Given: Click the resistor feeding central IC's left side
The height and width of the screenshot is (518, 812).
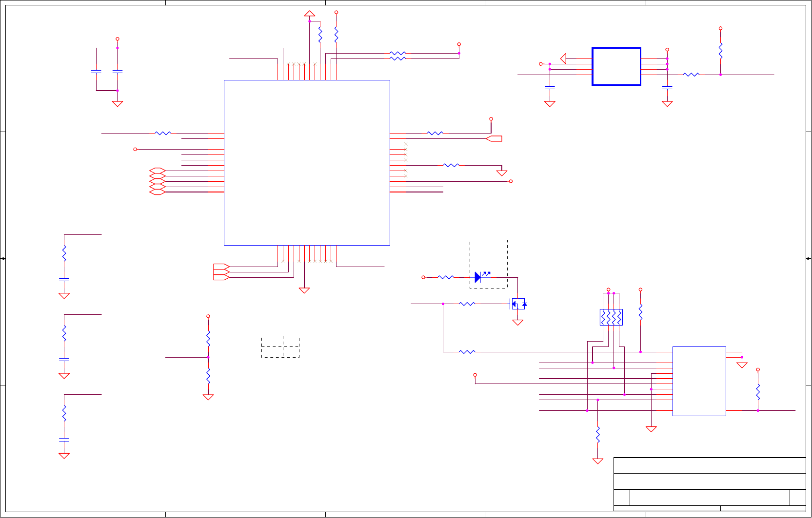Looking at the screenshot, I should click(x=163, y=133).
